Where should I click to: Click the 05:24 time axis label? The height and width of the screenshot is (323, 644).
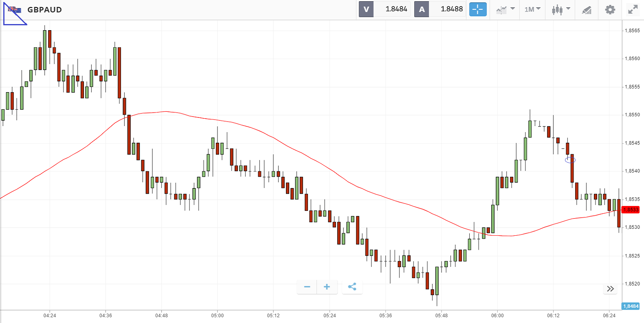(x=330, y=316)
